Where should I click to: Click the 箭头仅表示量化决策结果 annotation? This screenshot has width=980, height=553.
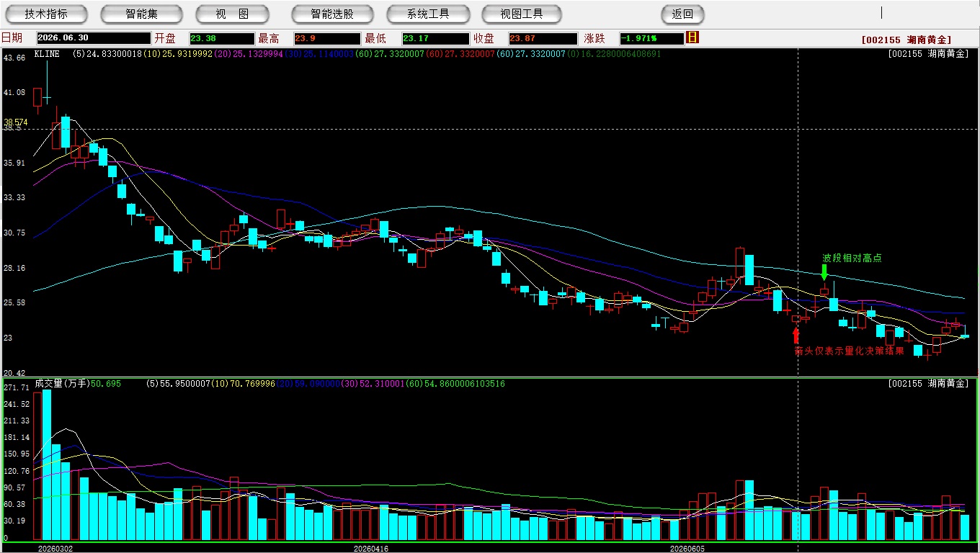tap(849, 351)
